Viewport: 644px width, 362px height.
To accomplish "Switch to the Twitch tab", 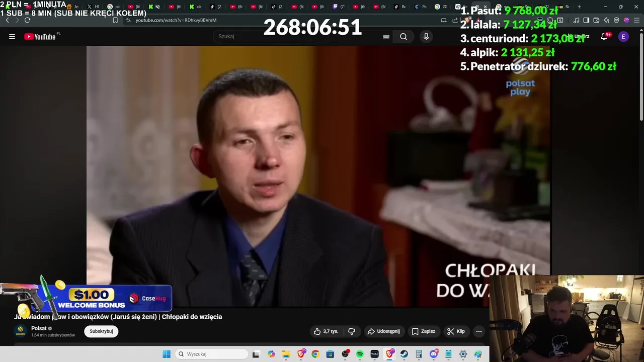I will 339,7.
